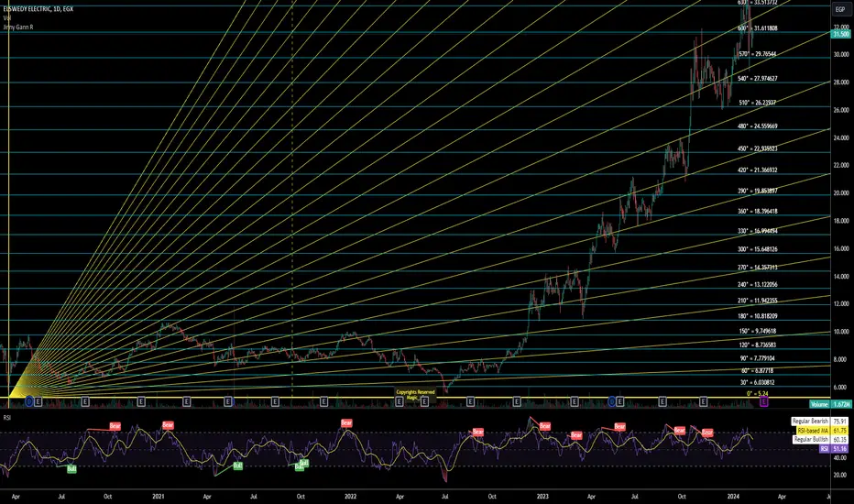
Task: Click the blue dividend marker near April 2020
Action: pos(29,401)
